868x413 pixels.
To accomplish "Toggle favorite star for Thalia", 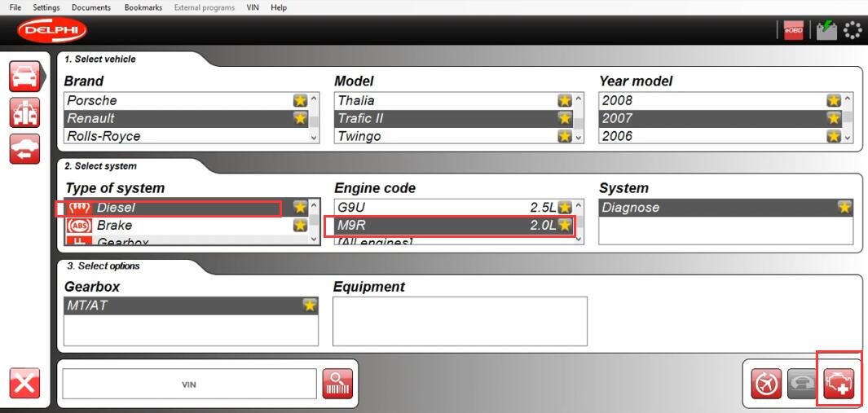I will (565, 101).
